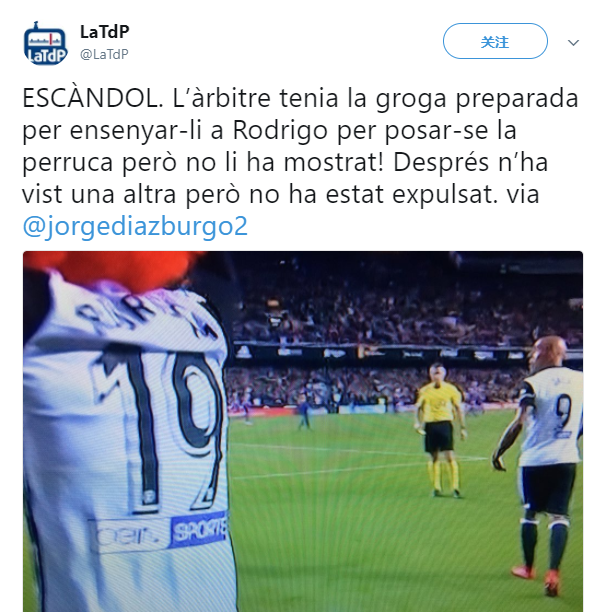Expand the tweet options chevron
The width and height of the screenshot is (615, 612).
click(x=573, y=43)
